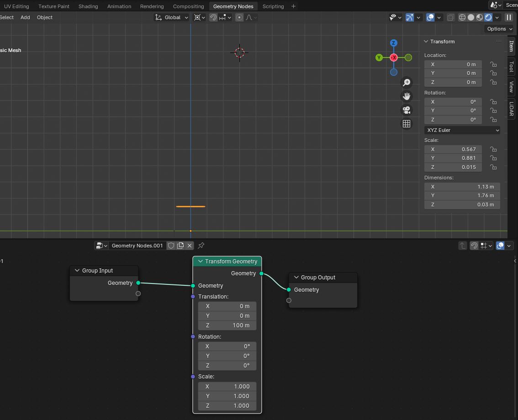Open object type visibility dropdown
The height and width of the screenshot is (420, 518).
395,17
